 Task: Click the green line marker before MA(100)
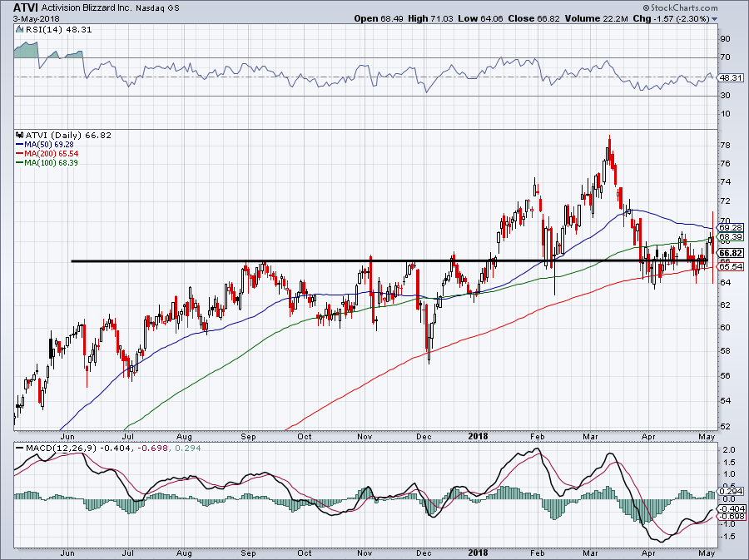click(x=20, y=163)
